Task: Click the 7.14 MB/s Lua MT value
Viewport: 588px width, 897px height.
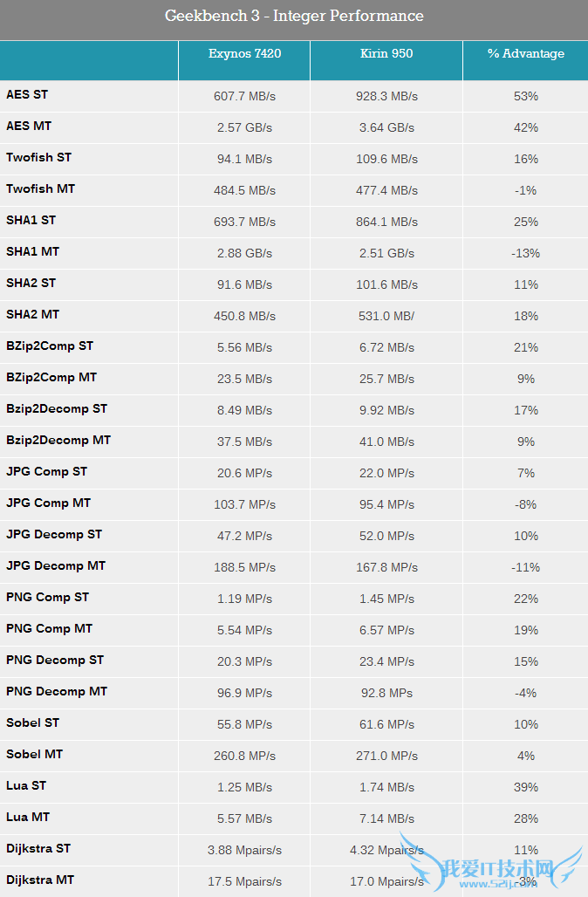Action: pos(387,818)
